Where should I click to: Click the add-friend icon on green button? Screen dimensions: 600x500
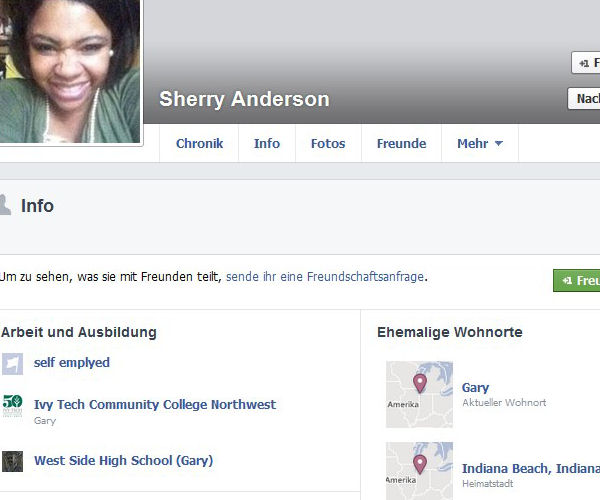coord(567,281)
